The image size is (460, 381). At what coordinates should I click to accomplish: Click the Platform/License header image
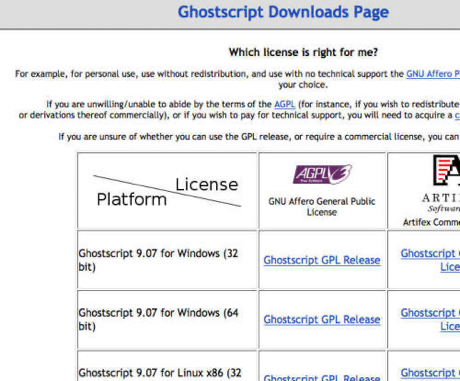pos(167,191)
